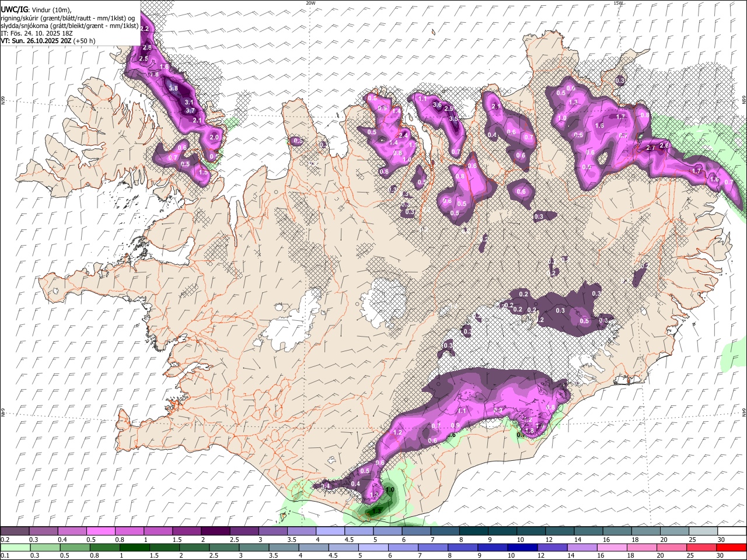The height and width of the screenshot is (560, 747).
Task: Click the 2.0 snowfall value on the map
Action: (x=214, y=137)
